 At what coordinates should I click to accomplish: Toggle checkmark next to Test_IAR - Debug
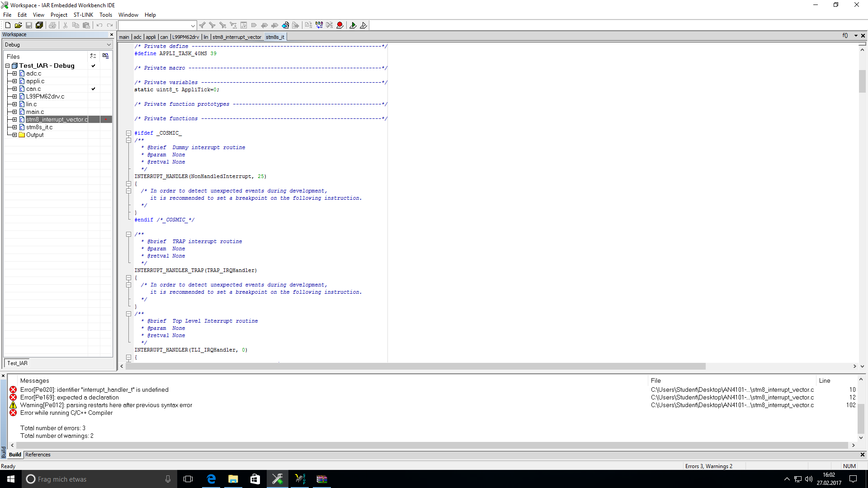point(93,66)
